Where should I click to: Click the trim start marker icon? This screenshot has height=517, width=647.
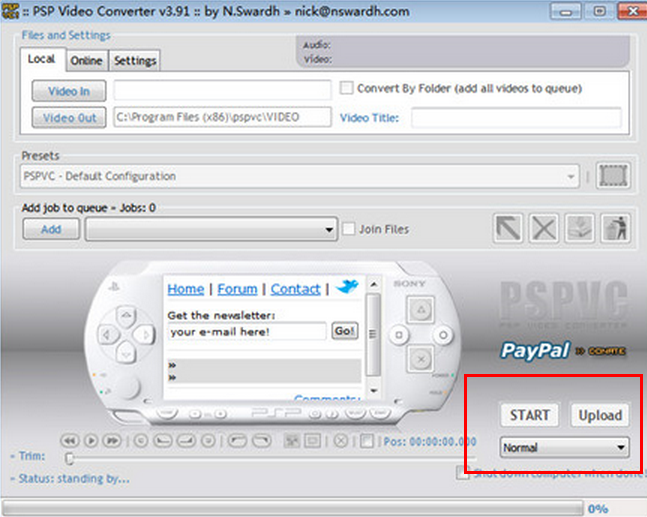pos(163,441)
